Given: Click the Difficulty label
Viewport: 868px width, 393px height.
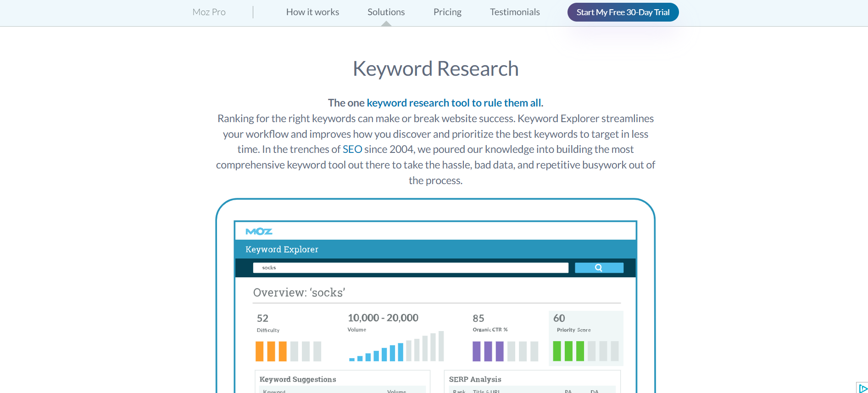Looking at the screenshot, I should pyautogui.click(x=268, y=330).
